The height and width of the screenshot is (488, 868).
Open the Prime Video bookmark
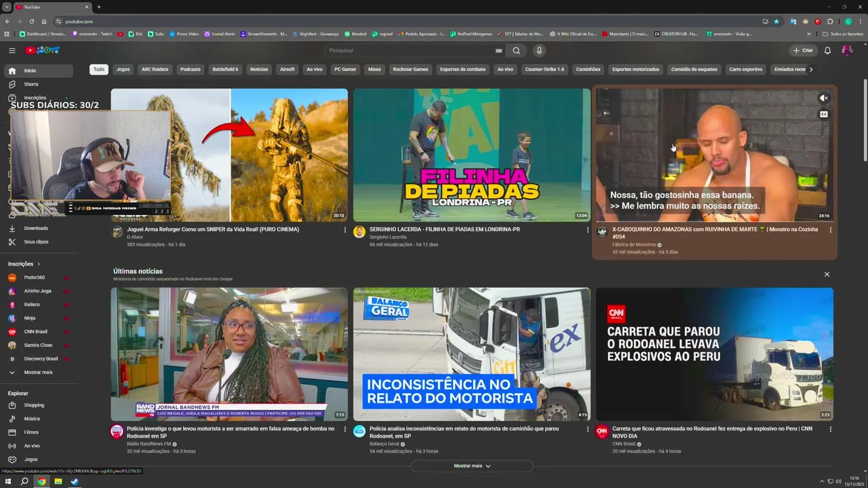tap(184, 34)
